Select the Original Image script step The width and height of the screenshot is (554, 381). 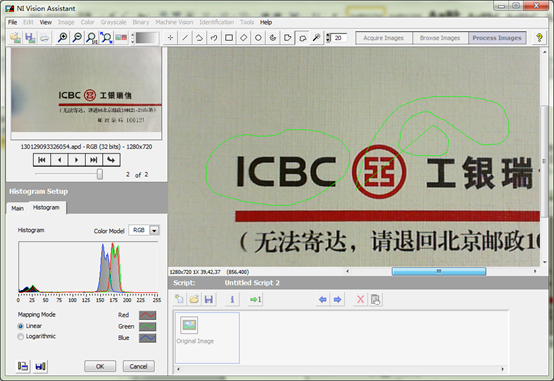click(x=207, y=338)
